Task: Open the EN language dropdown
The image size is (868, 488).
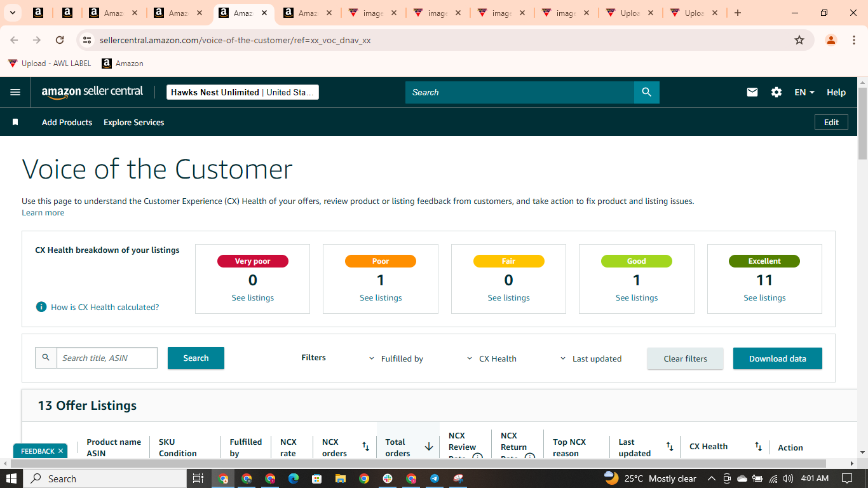Action: click(804, 92)
